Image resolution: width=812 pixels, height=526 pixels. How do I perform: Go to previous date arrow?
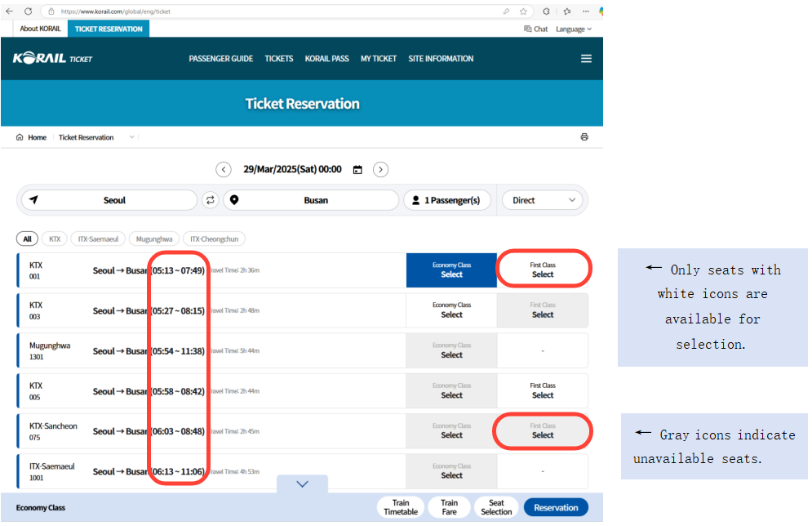click(x=224, y=170)
